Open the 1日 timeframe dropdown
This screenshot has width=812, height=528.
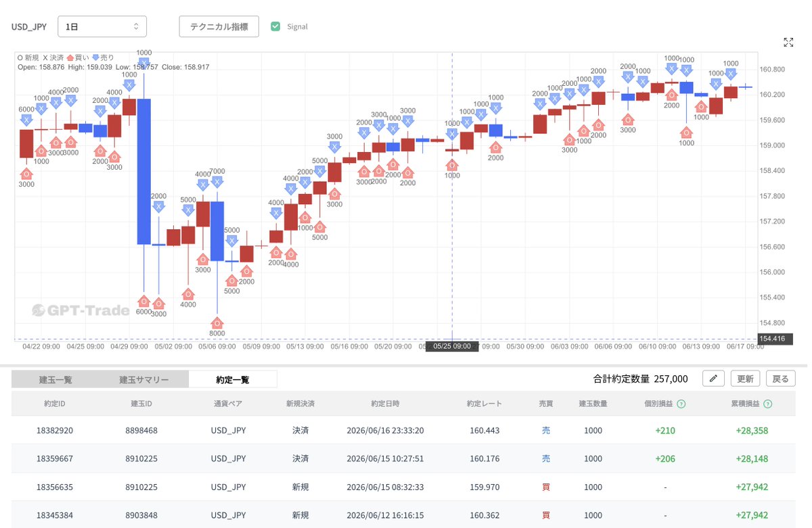102,26
